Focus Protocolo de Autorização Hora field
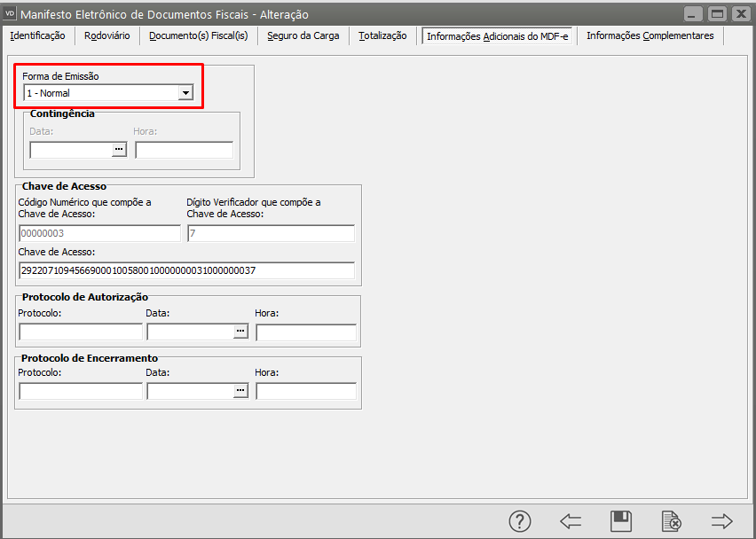This screenshot has height=539, width=756. (306, 332)
